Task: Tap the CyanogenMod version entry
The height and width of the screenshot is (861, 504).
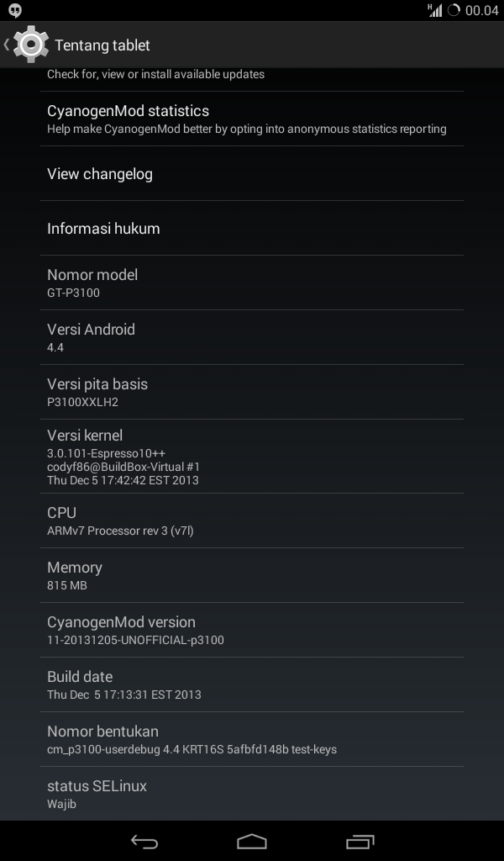Action: point(252,630)
